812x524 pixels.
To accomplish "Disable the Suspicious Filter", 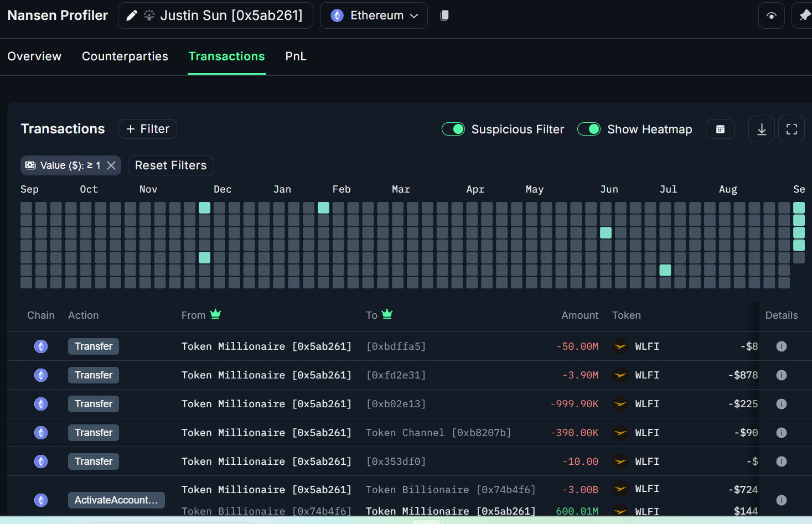I will pos(453,128).
